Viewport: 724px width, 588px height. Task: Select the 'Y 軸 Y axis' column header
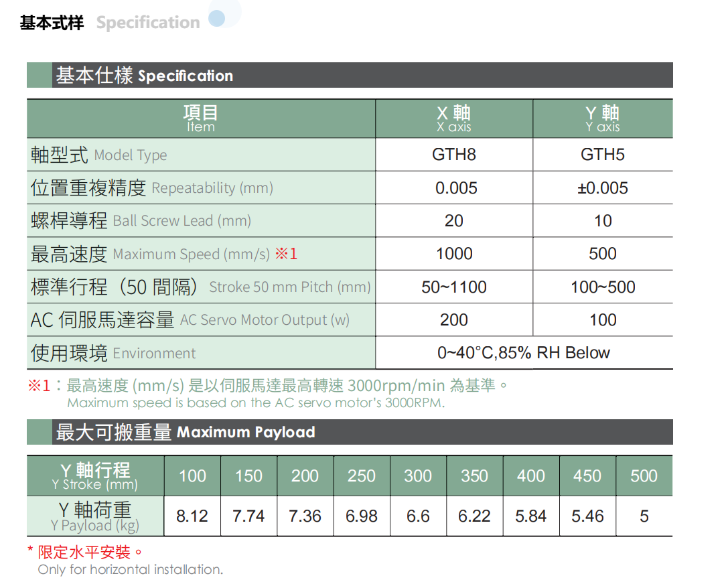click(603, 119)
